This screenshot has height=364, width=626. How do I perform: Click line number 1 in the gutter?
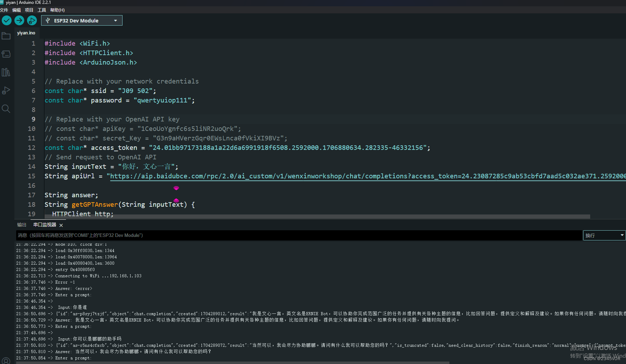click(33, 43)
